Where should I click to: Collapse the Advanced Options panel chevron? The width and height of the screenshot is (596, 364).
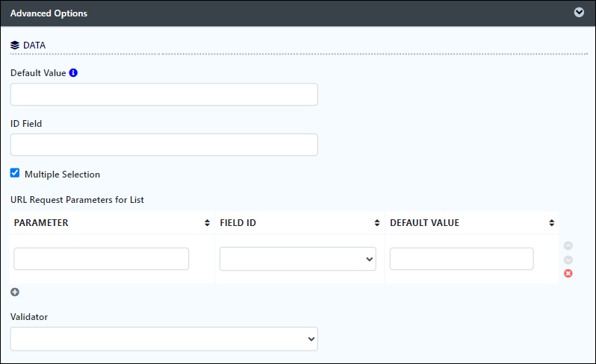tap(579, 13)
